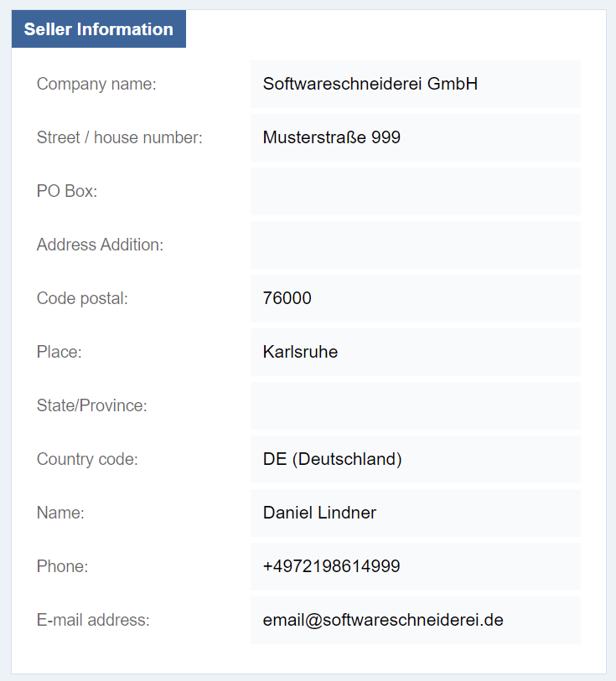Click the Company name input field
Image resolution: width=616 pixels, height=681 pixels.
415,84
